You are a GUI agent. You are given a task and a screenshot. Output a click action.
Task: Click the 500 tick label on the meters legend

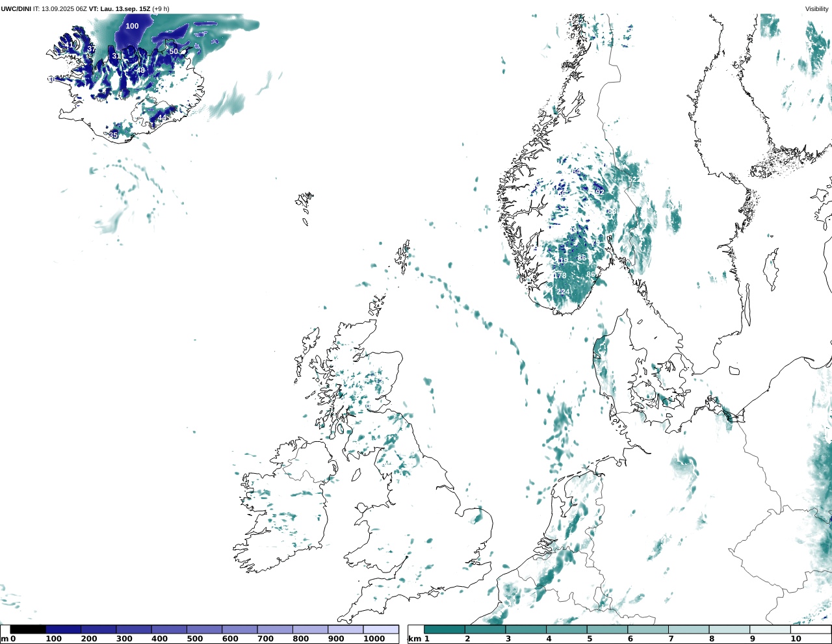(195, 639)
